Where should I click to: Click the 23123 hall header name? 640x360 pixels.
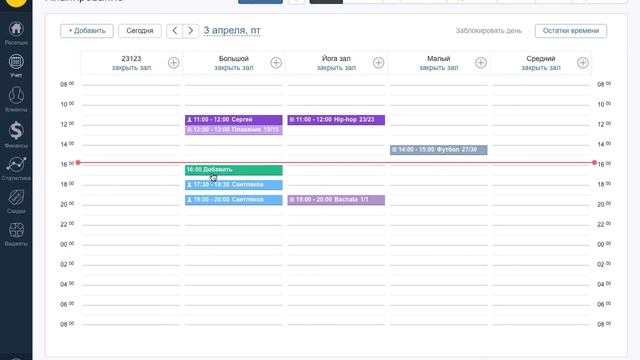pyautogui.click(x=131, y=59)
